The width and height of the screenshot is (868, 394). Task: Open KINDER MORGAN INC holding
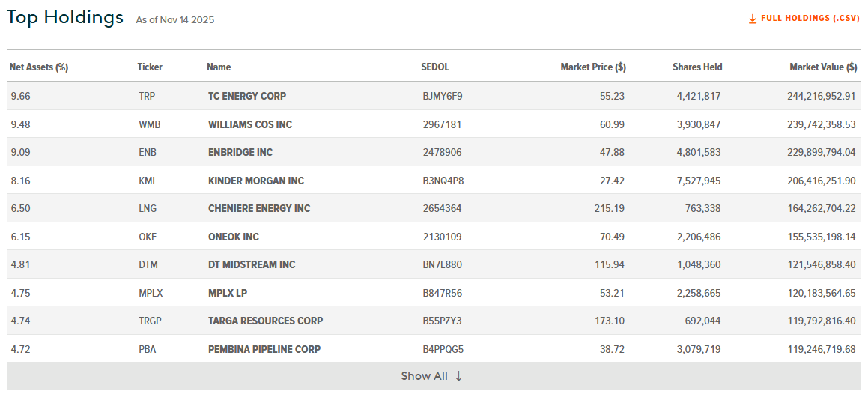[256, 181]
